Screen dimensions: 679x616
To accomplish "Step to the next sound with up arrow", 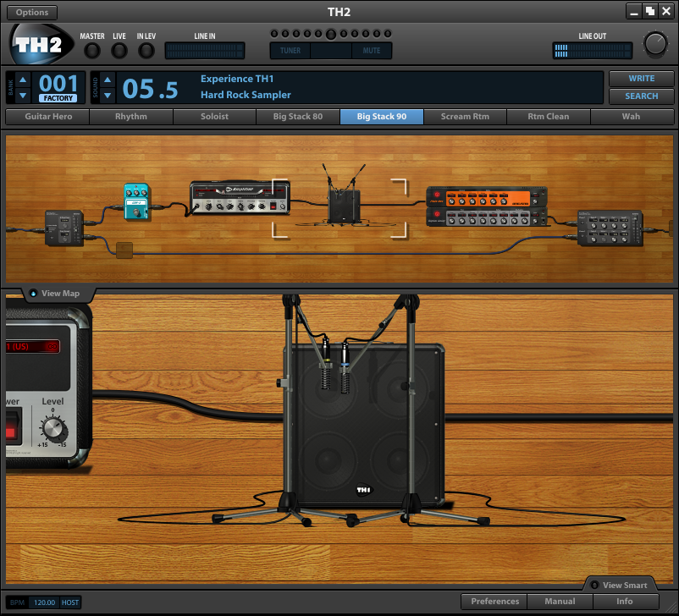I will point(108,80).
